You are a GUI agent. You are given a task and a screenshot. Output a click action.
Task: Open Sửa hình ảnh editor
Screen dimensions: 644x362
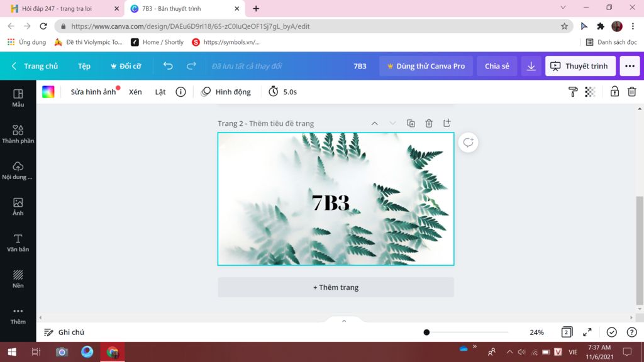tap(93, 92)
